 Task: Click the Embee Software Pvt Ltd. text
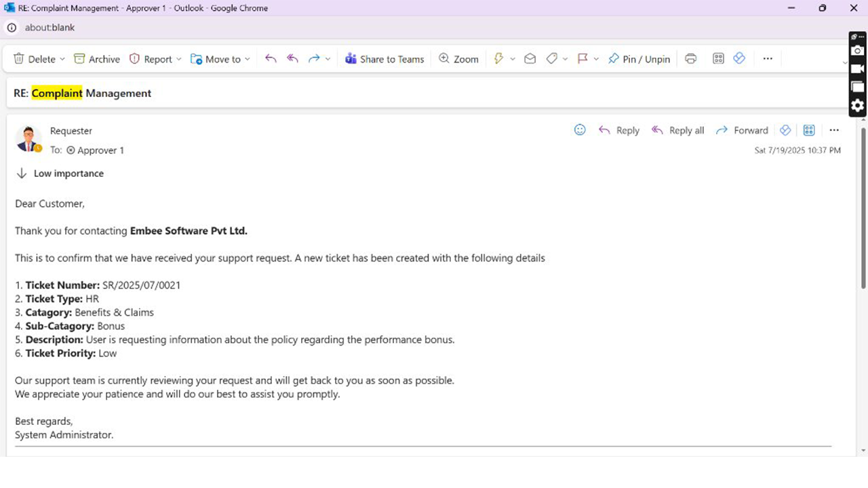click(189, 231)
